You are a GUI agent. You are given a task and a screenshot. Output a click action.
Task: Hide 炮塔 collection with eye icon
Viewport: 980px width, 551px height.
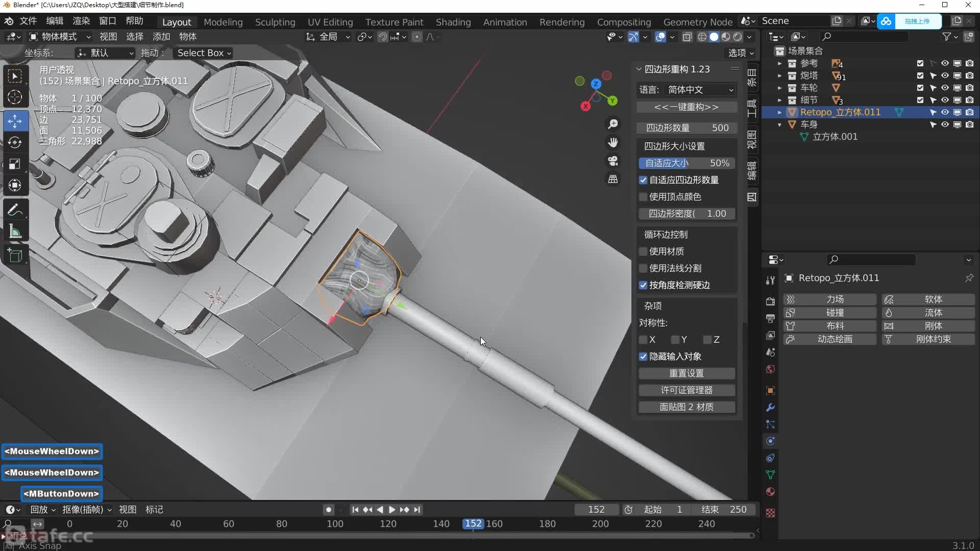pyautogui.click(x=945, y=76)
